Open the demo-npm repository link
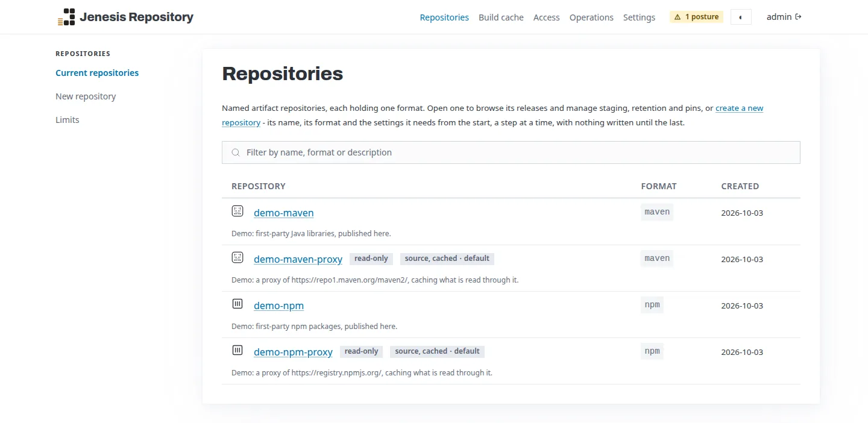 pyautogui.click(x=278, y=305)
